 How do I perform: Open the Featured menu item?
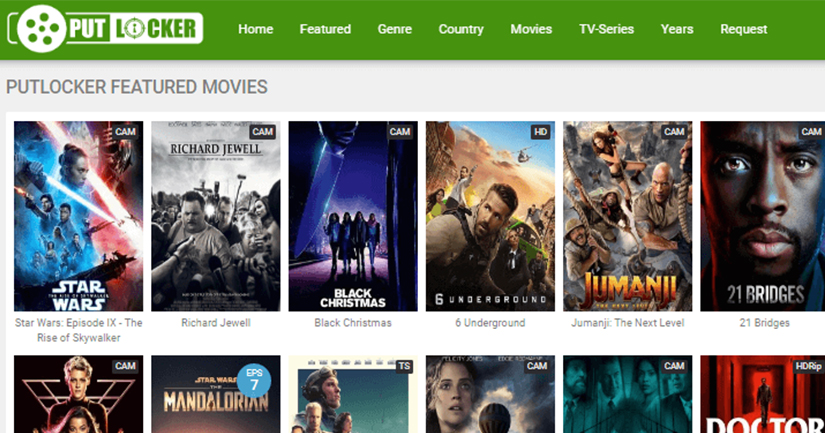[x=325, y=29]
